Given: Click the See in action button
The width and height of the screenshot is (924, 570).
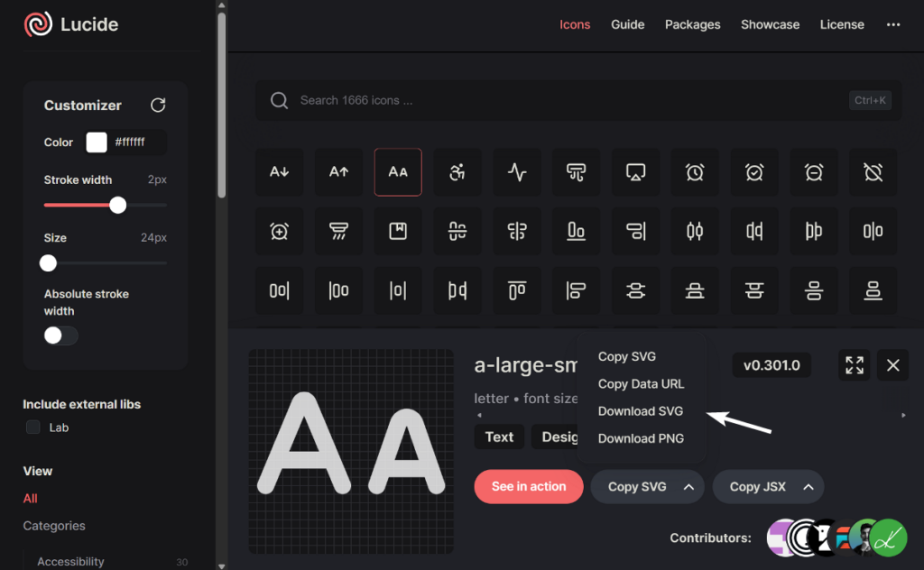Looking at the screenshot, I should [528, 486].
